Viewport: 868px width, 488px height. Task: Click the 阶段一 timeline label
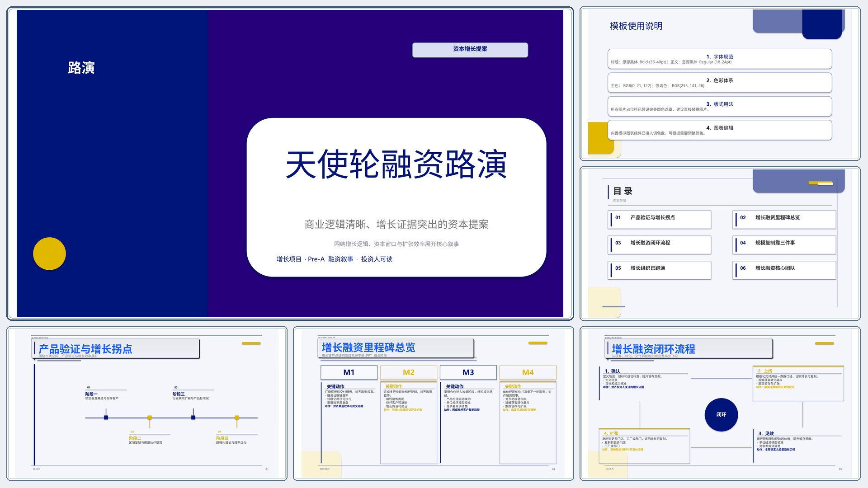pyautogui.click(x=91, y=394)
